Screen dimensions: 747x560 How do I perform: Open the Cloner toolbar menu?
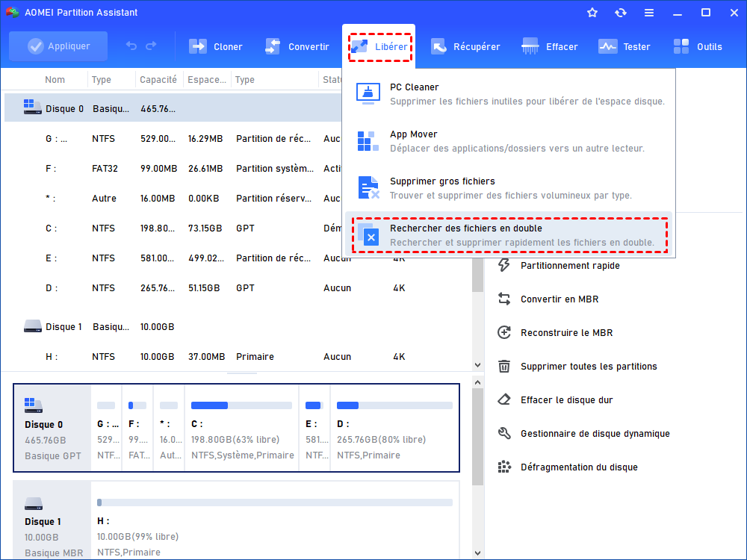215,46
